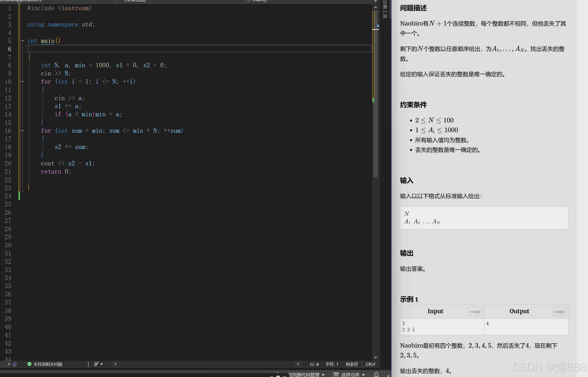Click the green no-issues-found checkmark icon
The image size is (588, 377).
point(29,364)
